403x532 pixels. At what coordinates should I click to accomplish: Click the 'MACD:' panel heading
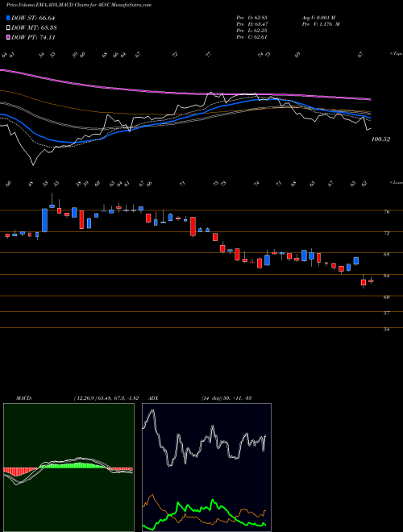pyautogui.click(x=23, y=398)
